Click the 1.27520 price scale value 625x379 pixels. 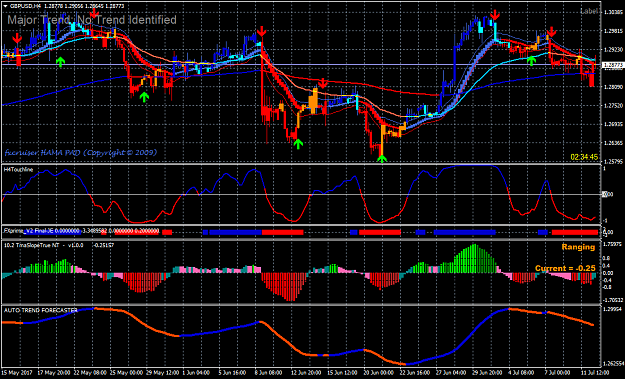click(613, 106)
